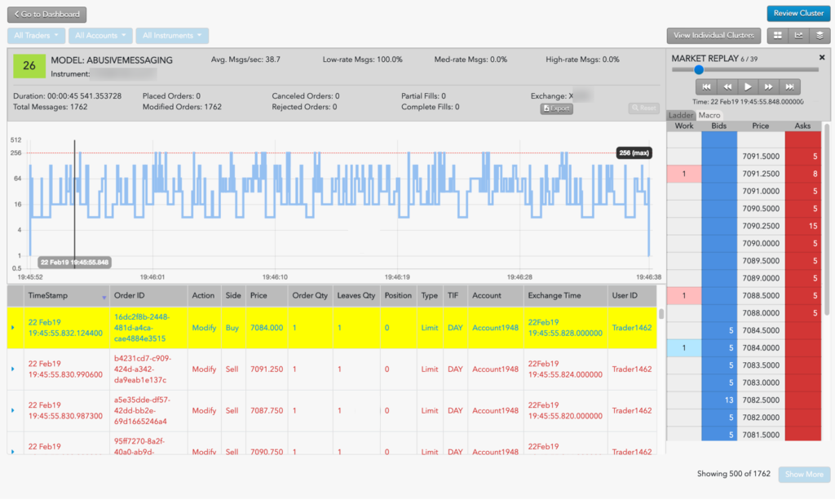Image resolution: width=835 pixels, height=504 pixels.
Task: Expand the row for order b4231cd7
Action: coord(13,369)
